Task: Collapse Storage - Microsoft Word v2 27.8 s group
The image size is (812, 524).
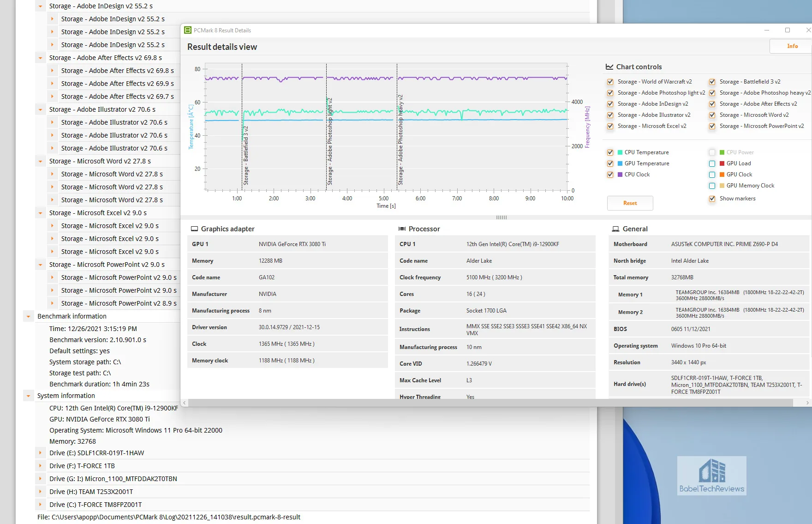Action: pos(40,162)
